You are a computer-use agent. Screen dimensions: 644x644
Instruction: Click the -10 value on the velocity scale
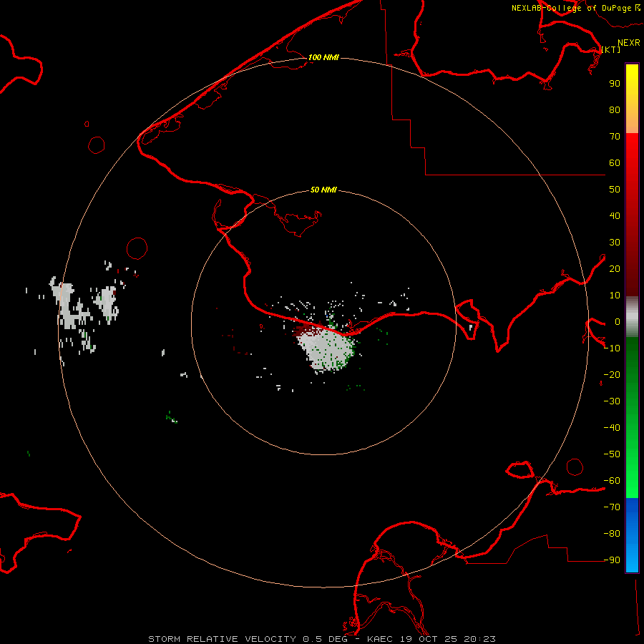tap(612, 348)
